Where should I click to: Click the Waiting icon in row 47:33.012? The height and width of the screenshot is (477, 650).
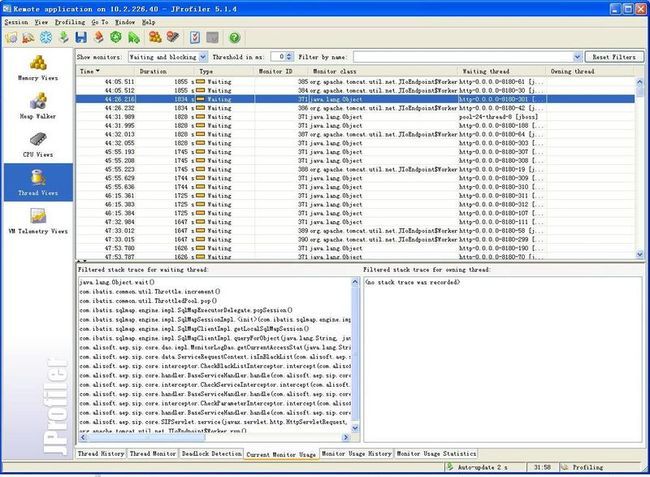point(200,230)
